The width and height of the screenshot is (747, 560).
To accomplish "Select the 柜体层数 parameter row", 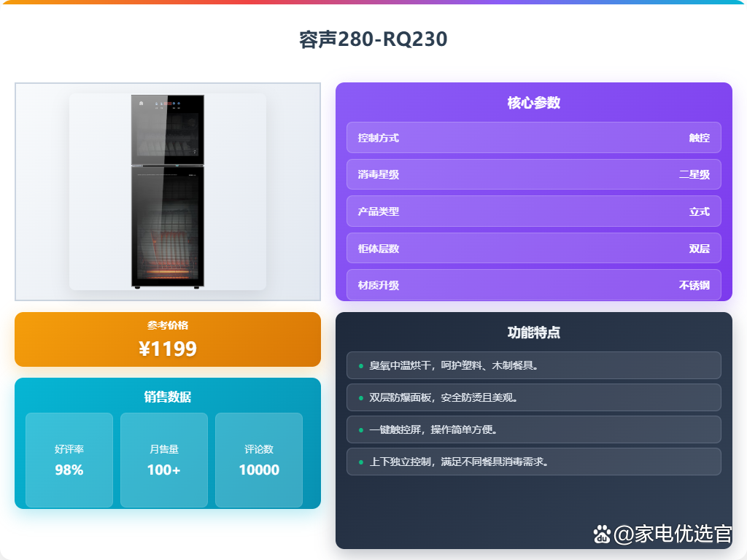I will coord(533,248).
